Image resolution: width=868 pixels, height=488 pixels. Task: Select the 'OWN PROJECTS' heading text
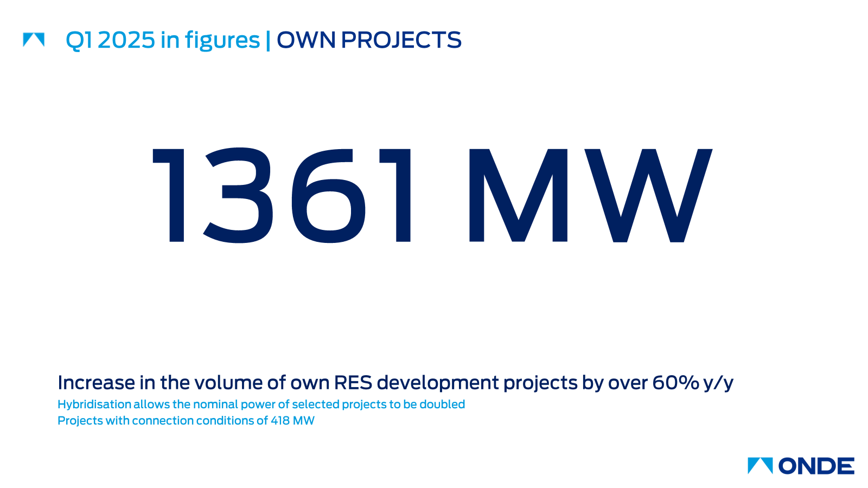pyautogui.click(x=369, y=40)
